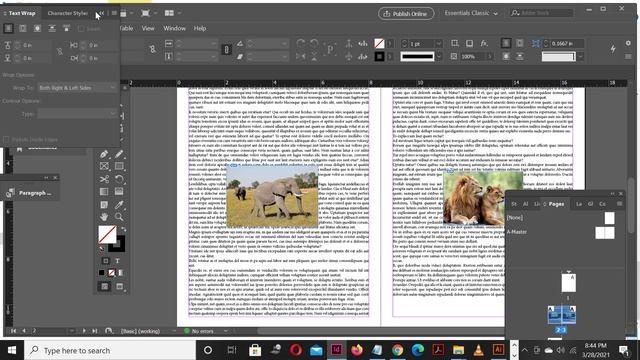Click the Rotate 90° counter-clockwise icon
The height and width of the screenshot is (360, 640).
pyautogui.click(x=314, y=43)
